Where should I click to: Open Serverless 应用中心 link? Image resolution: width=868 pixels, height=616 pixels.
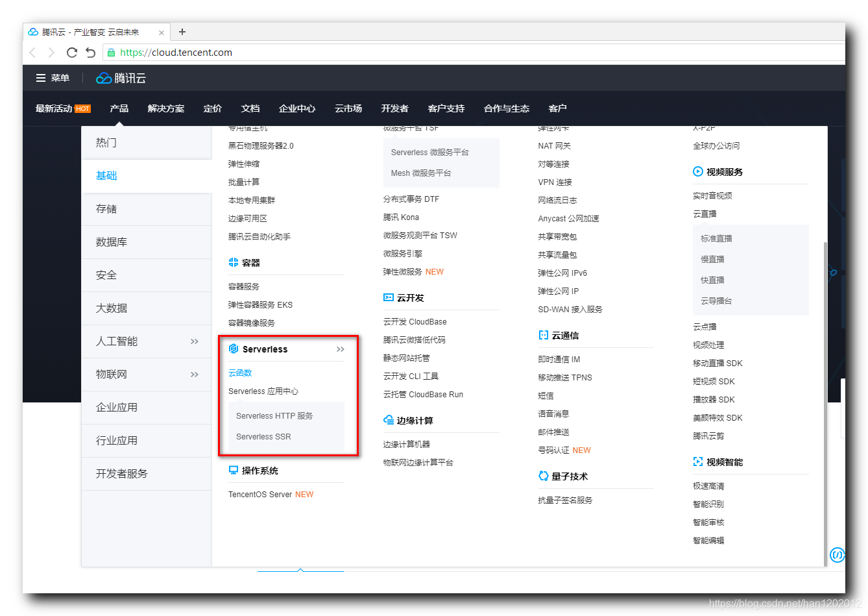pyautogui.click(x=263, y=391)
